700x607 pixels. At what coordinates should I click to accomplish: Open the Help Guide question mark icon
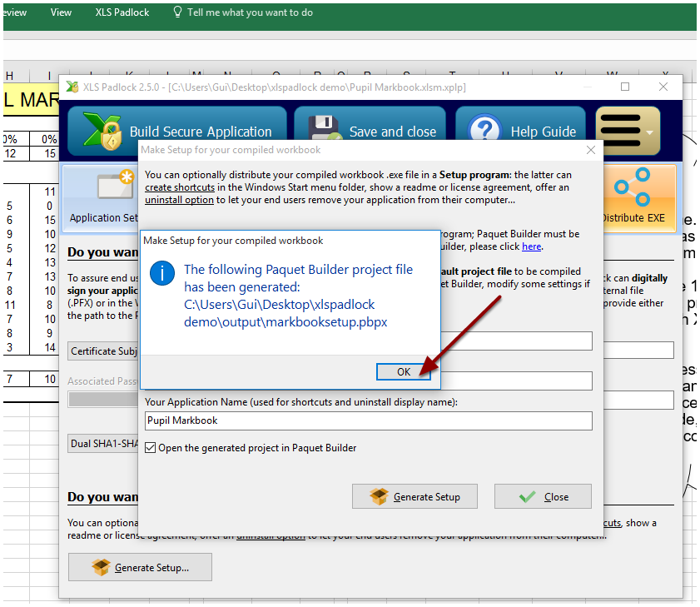484,132
